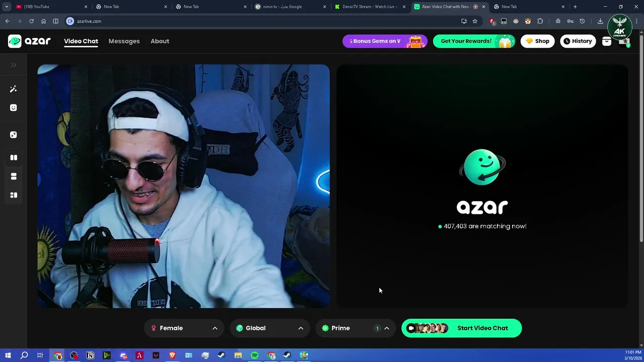Image resolution: width=644 pixels, height=362 pixels.
Task: Open the Shop button
Action: (x=537, y=41)
